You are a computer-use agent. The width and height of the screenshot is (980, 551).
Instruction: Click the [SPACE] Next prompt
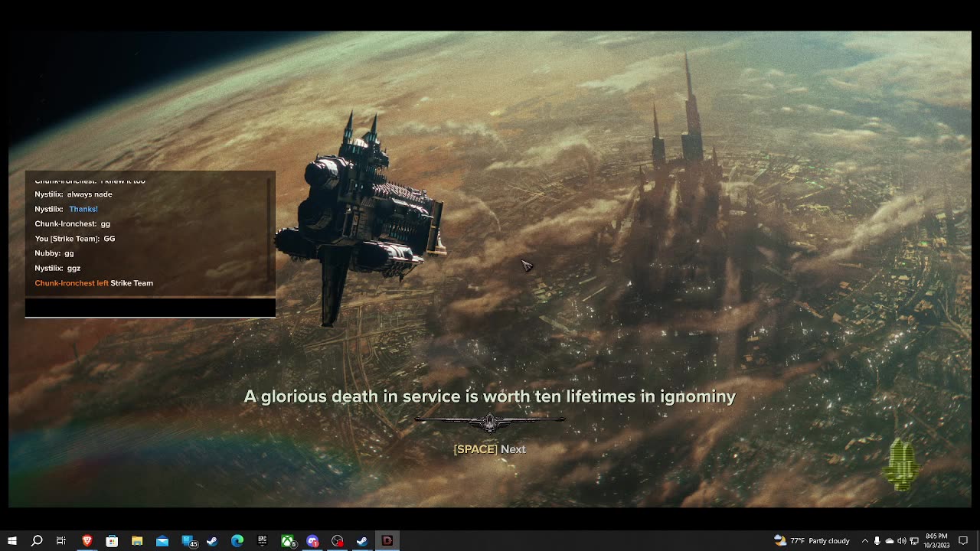pos(490,449)
